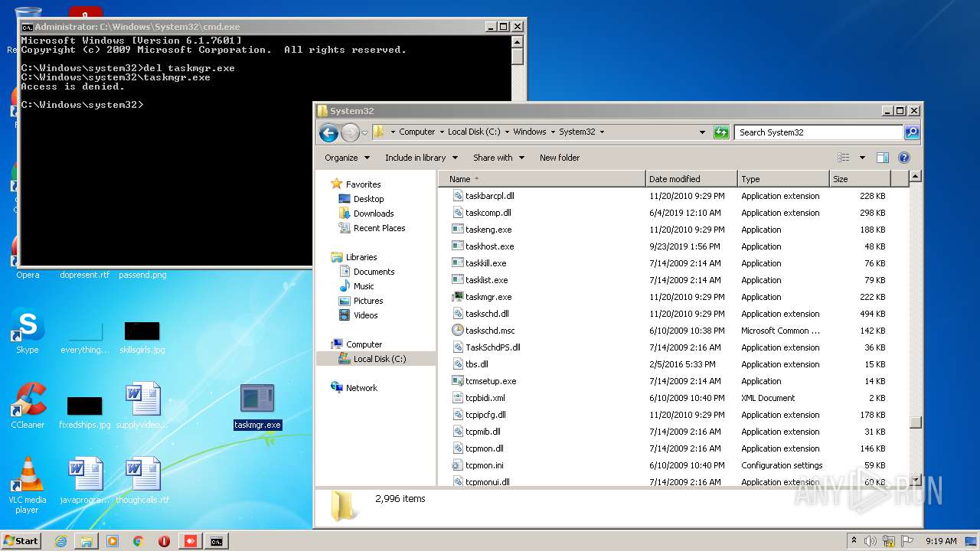Click the Search System32 input field
Viewport: 980px width, 551px height.
818,132
